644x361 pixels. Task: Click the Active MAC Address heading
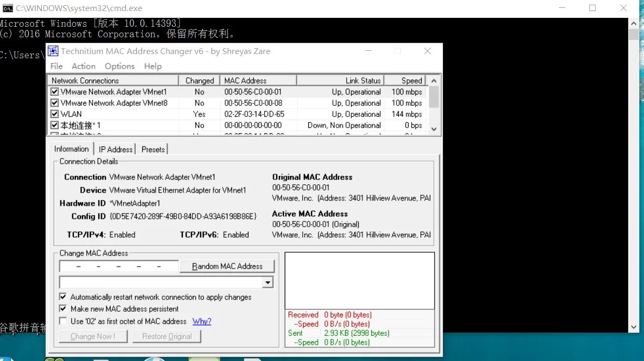click(x=310, y=214)
